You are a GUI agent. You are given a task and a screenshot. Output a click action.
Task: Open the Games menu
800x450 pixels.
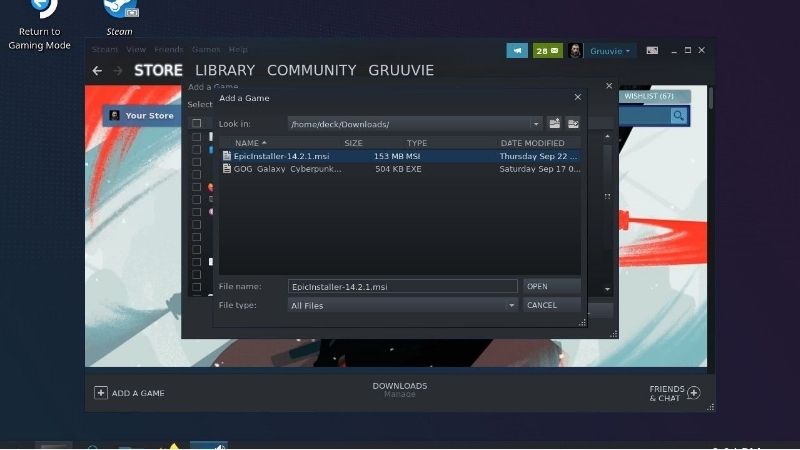206,49
